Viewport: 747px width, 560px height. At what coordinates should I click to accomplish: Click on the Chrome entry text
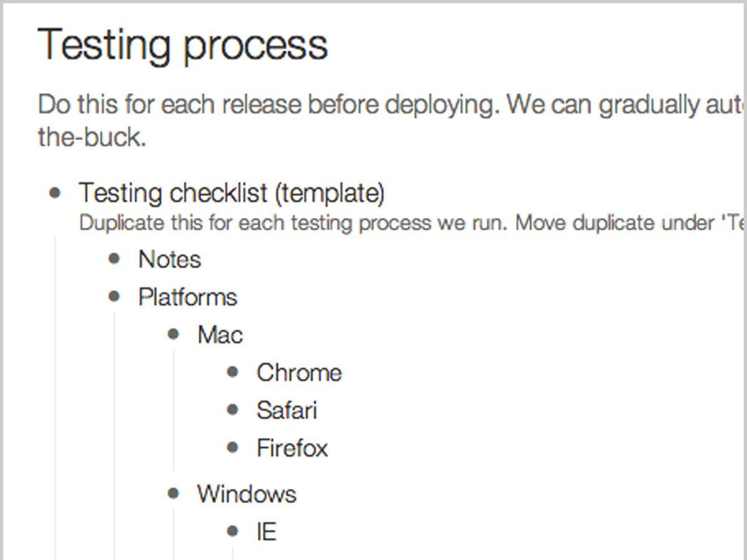pos(299,373)
